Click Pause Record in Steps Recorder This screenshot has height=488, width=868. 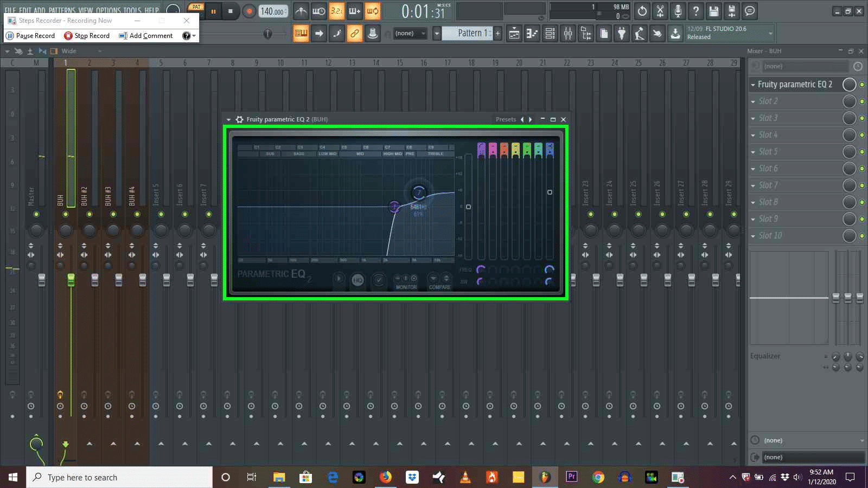point(30,36)
